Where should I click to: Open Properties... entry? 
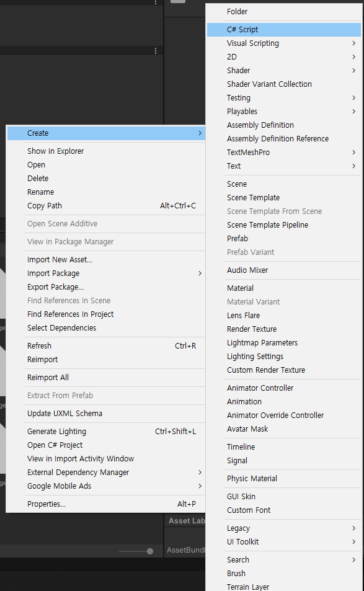106,504
